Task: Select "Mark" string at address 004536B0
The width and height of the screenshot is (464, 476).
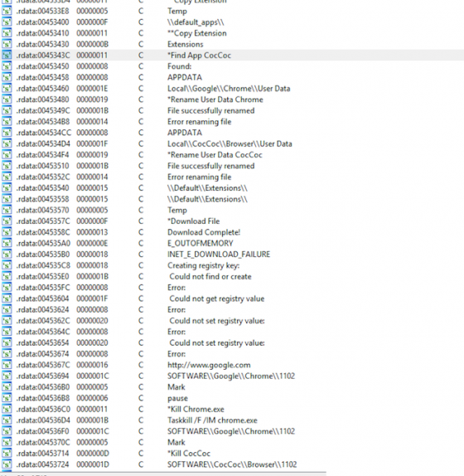Action: pyautogui.click(x=176, y=387)
